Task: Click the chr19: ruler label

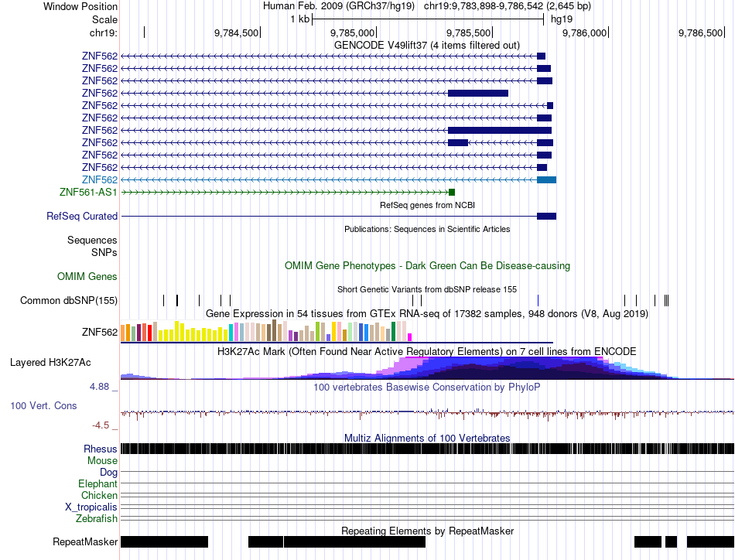Action: click(104, 32)
